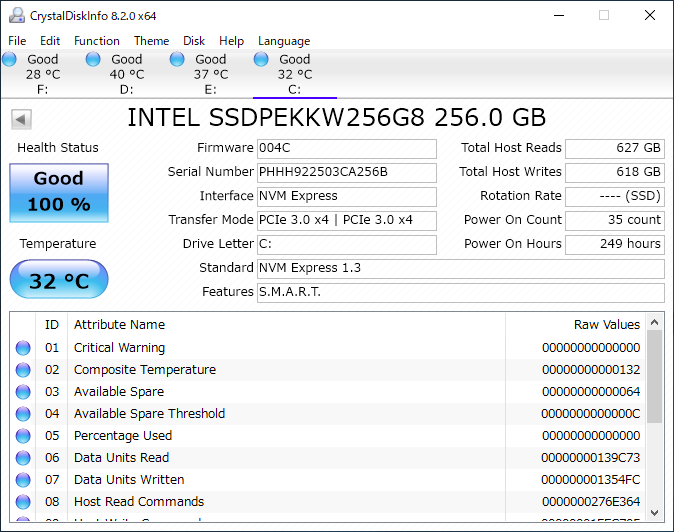
Task: Click the Power On Hours value 249 hours
Action: click(615, 245)
